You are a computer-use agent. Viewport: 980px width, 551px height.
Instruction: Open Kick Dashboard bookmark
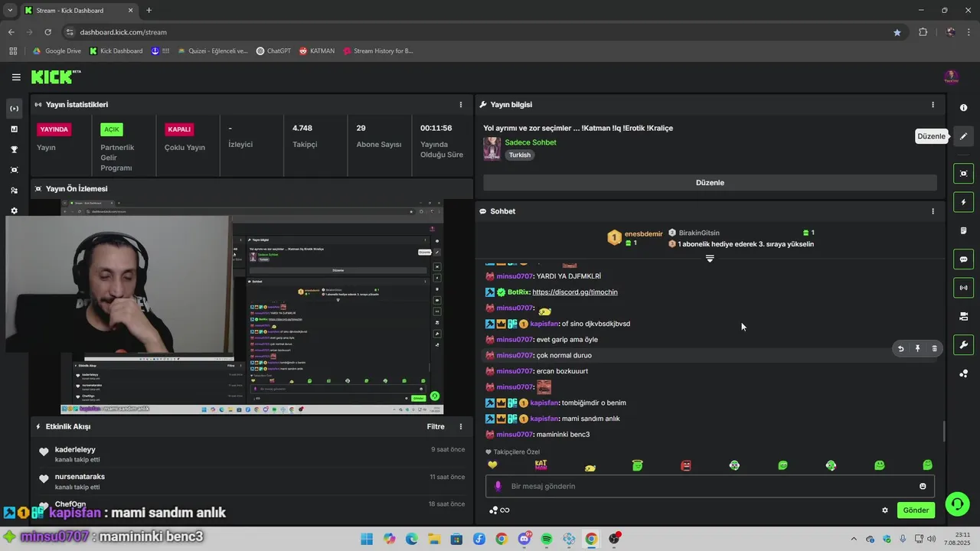click(x=116, y=51)
